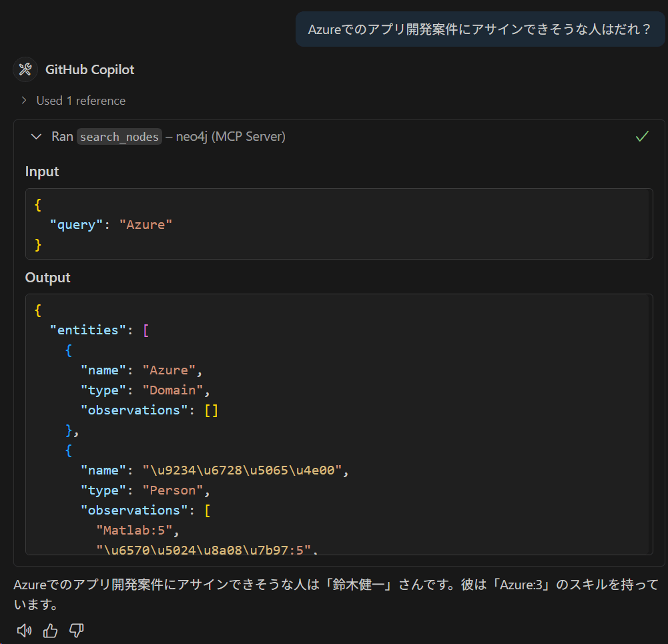This screenshot has height=644, width=668.
Task: Click the "Person" type value in Output
Action: point(173,491)
